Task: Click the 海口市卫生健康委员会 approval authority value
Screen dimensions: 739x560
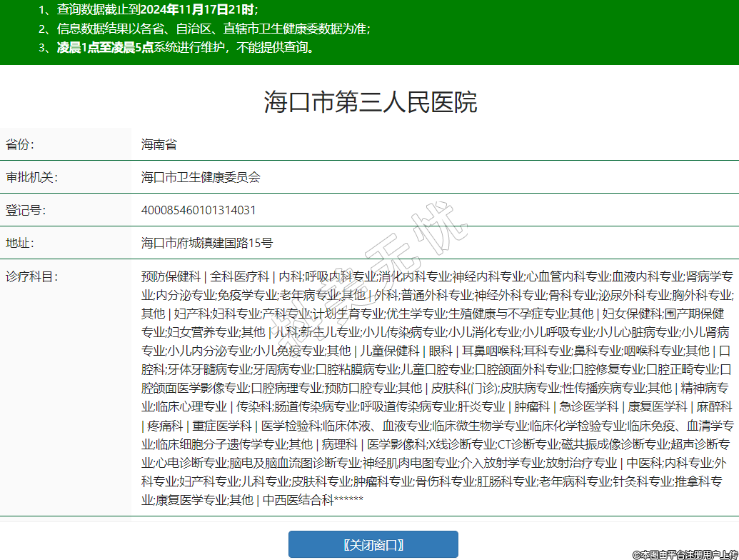Action: 201,177
